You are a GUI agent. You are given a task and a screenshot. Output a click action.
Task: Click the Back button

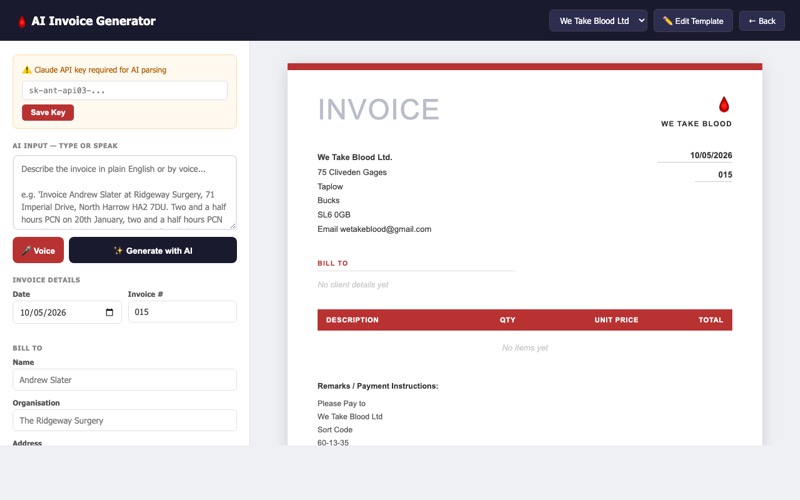[x=762, y=21]
